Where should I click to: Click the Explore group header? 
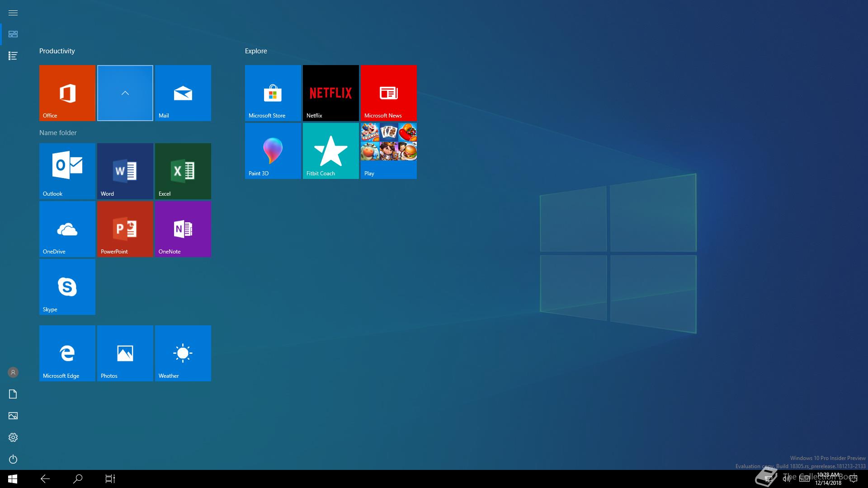pos(256,51)
